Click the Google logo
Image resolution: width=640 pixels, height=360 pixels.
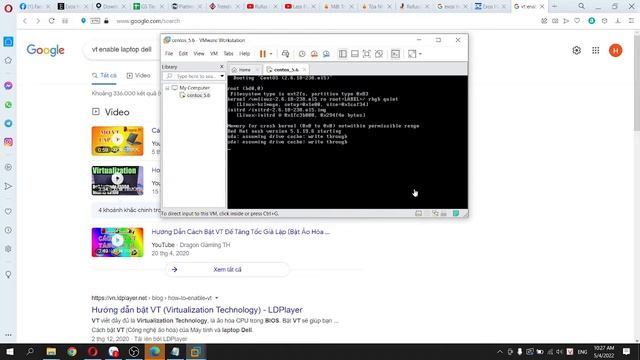pyautogui.click(x=45, y=50)
